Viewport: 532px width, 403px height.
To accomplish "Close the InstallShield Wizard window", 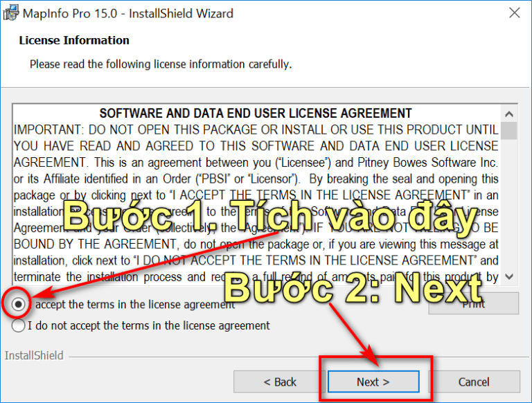I will point(514,13).
